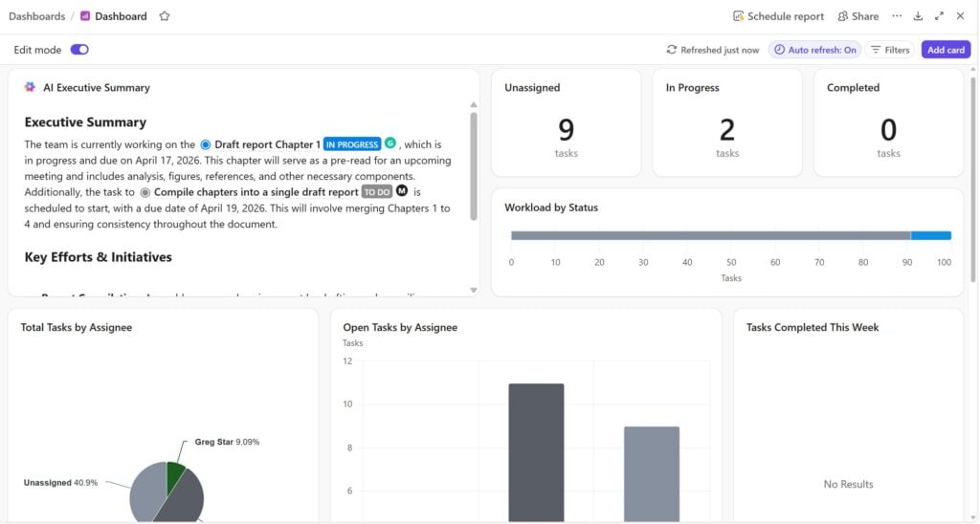
Task: Click the blue segment of Workload by Status bar
Action: (931, 235)
